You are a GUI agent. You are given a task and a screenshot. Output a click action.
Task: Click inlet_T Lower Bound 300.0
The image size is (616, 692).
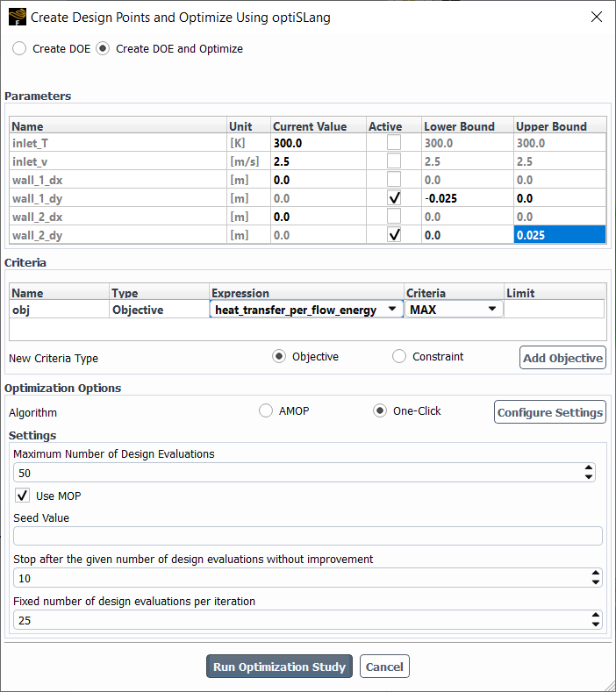(x=468, y=143)
